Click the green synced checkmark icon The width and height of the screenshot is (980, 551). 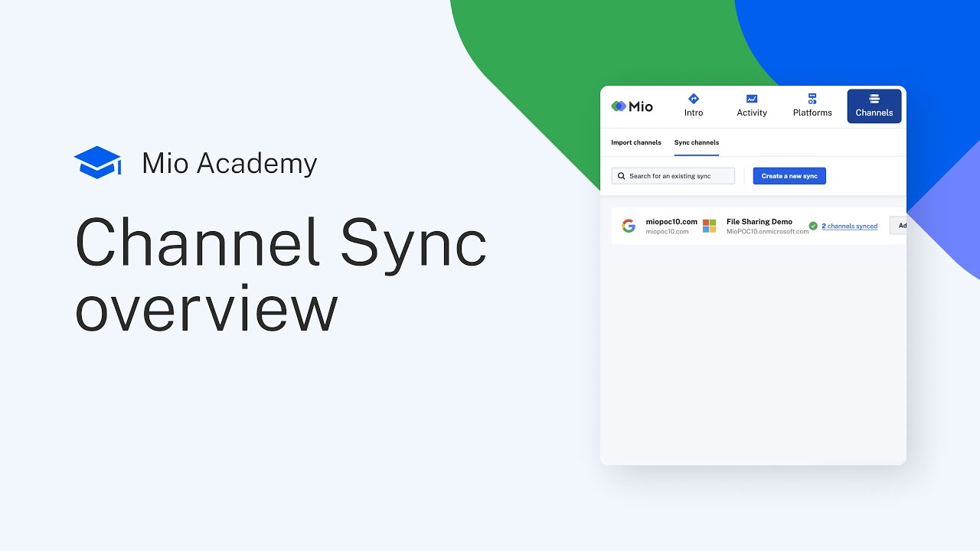[x=813, y=226]
